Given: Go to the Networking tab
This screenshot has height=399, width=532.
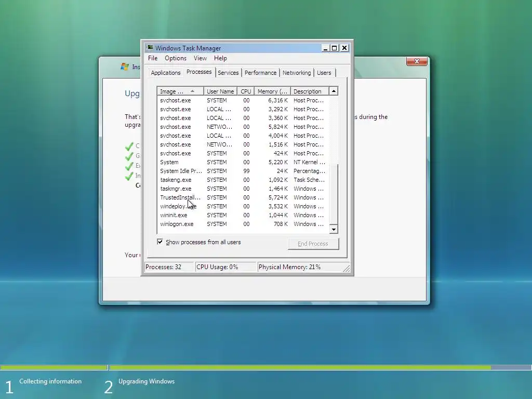Looking at the screenshot, I should (297, 73).
